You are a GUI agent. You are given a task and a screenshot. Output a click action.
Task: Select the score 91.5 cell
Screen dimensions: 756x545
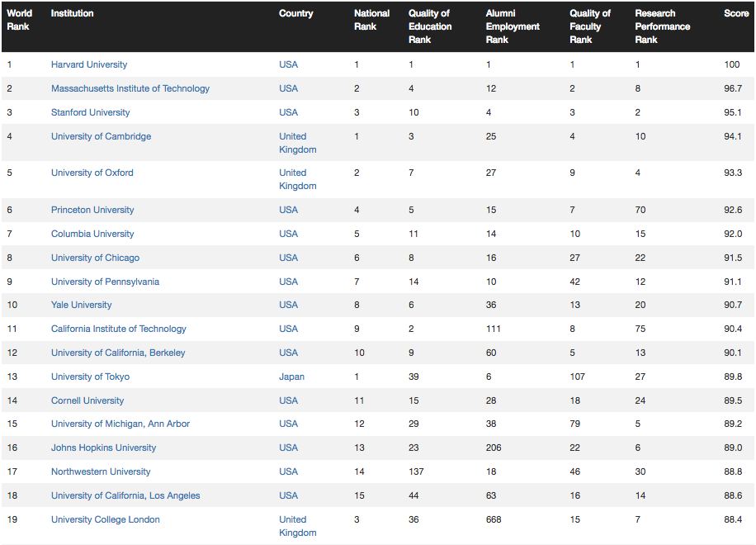(x=733, y=258)
